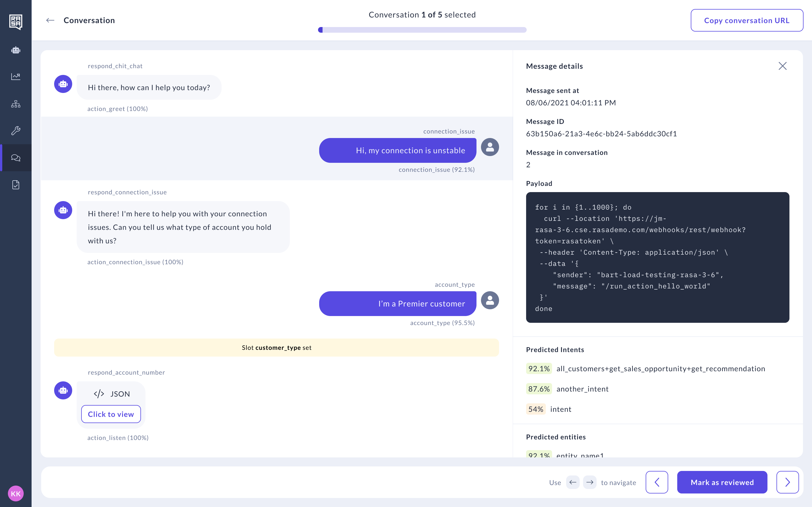Viewport: 812px width, 507px height.
Task: Click the payload code block
Action: pyautogui.click(x=657, y=257)
